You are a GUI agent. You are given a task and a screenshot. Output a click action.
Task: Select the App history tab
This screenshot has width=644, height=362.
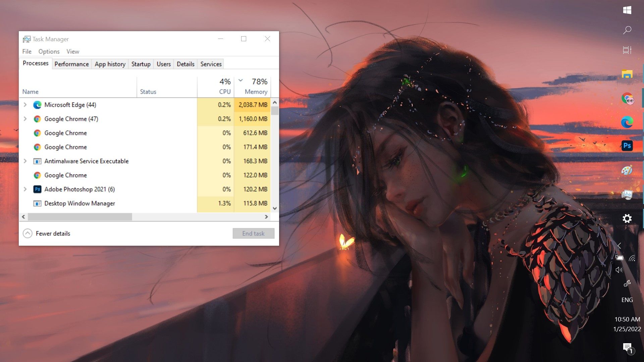click(110, 64)
